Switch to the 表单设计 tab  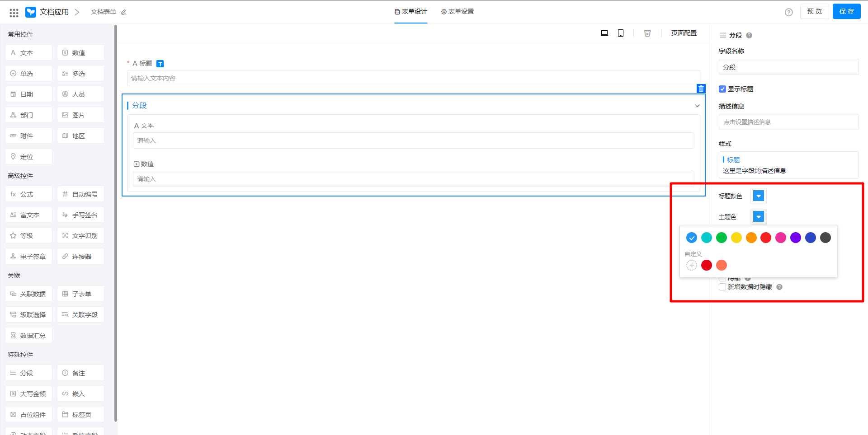[x=411, y=12]
